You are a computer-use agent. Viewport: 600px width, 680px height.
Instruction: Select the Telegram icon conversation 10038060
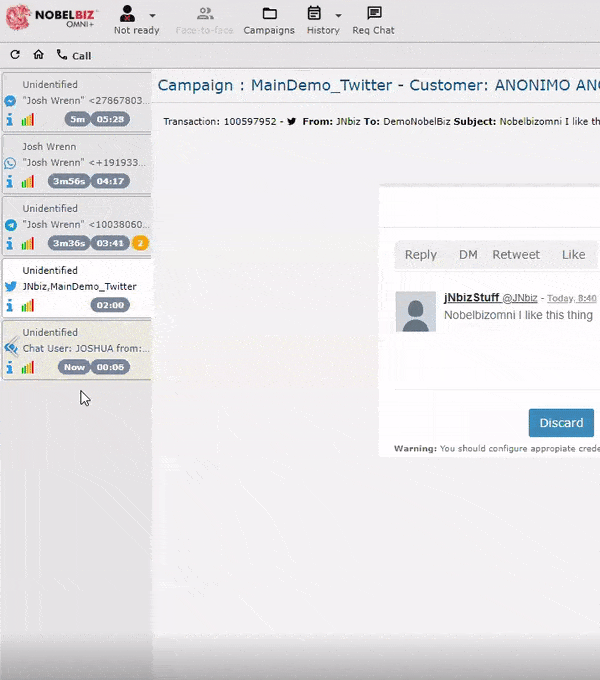10,225
